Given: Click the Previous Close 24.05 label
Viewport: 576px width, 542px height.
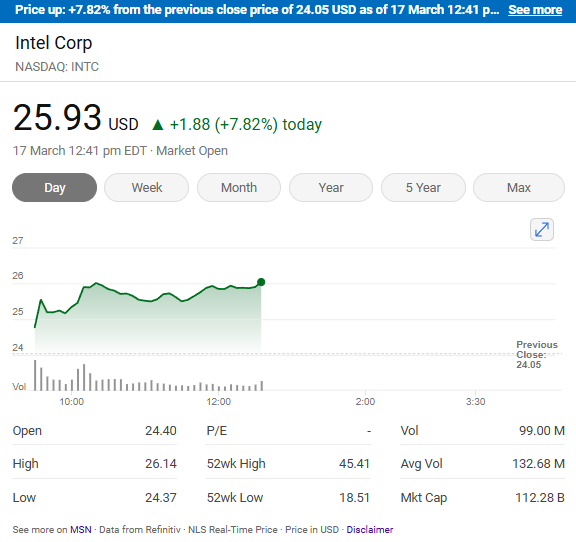Looking at the screenshot, I should pyautogui.click(x=537, y=355).
